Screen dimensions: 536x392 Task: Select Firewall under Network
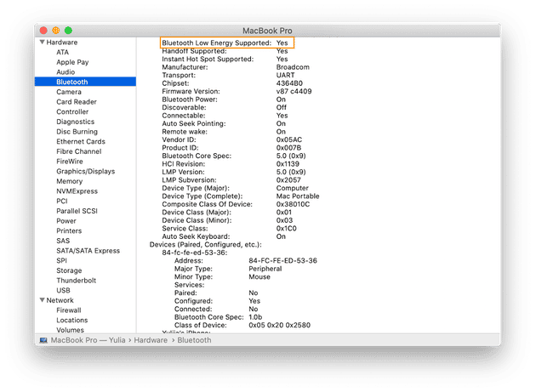[x=69, y=310]
